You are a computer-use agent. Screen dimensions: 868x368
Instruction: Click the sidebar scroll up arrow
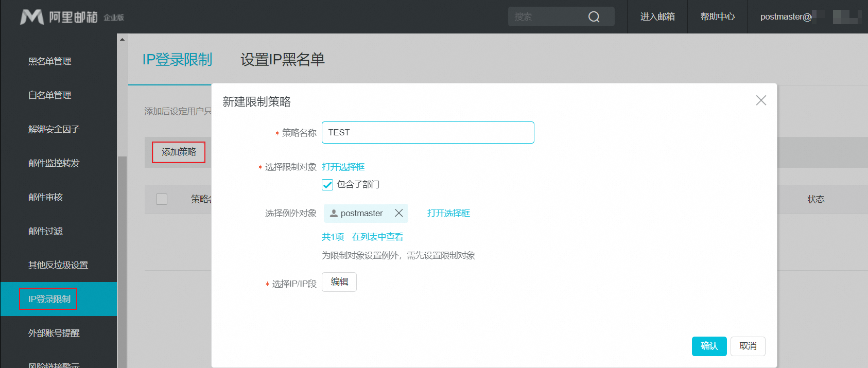tap(122, 40)
